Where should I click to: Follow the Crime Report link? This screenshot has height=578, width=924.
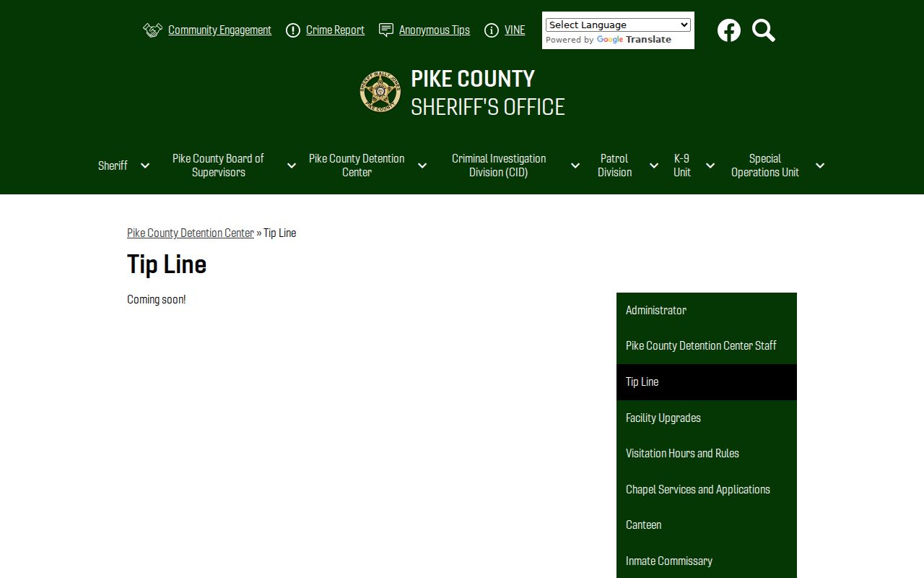tap(335, 30)
